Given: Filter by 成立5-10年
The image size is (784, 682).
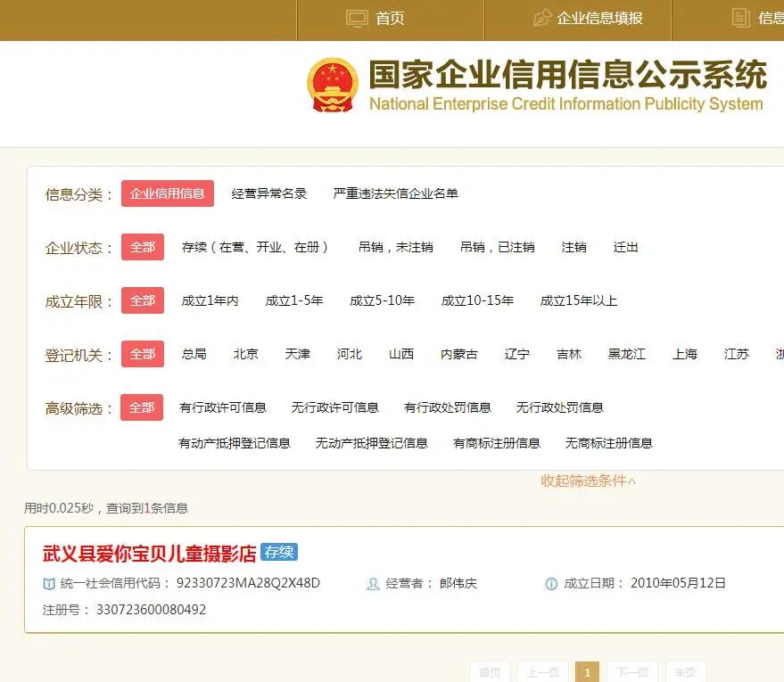Looking at the screenshot, I should point(382,300).
